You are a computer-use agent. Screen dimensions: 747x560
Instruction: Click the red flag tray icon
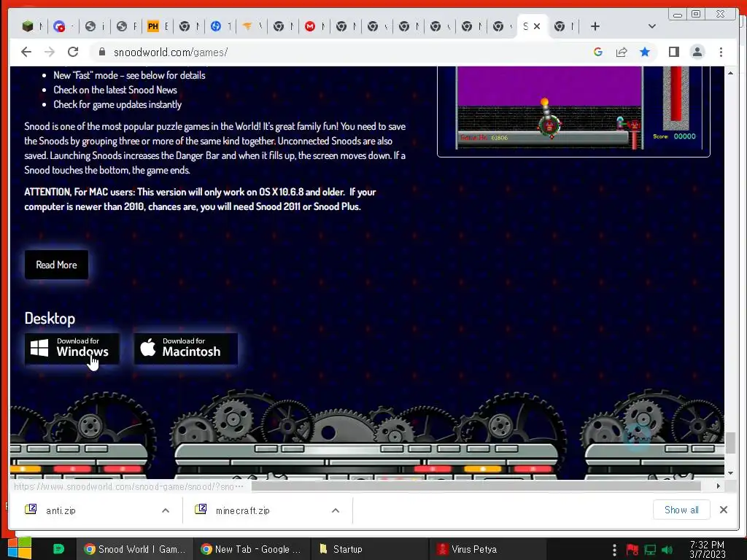coord(632,550)
